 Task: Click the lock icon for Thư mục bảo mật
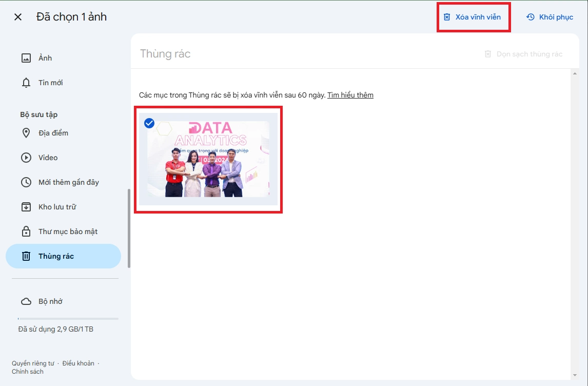(x=26, y=231)
